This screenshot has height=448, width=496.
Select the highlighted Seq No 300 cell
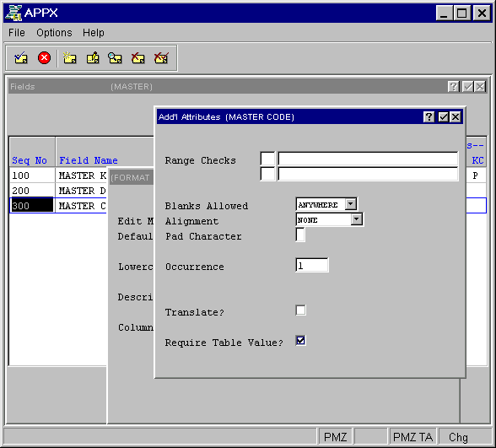(32, 206)
